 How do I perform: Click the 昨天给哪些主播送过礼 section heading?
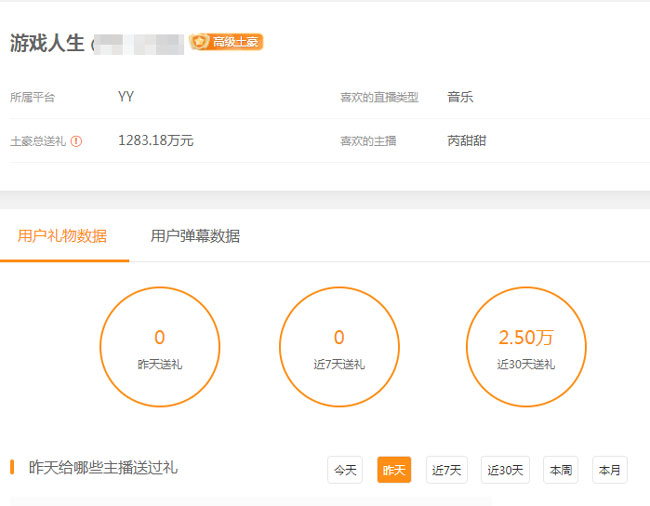103,468
